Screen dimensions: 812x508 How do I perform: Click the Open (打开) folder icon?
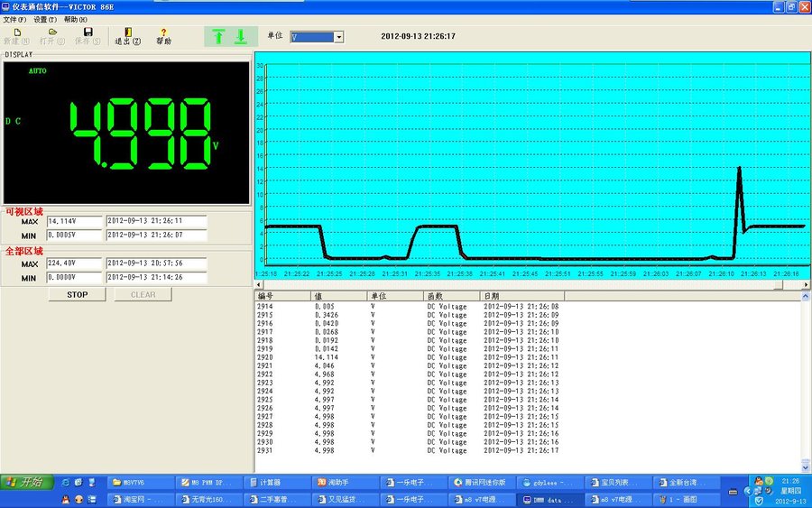(x=52, y=32)
